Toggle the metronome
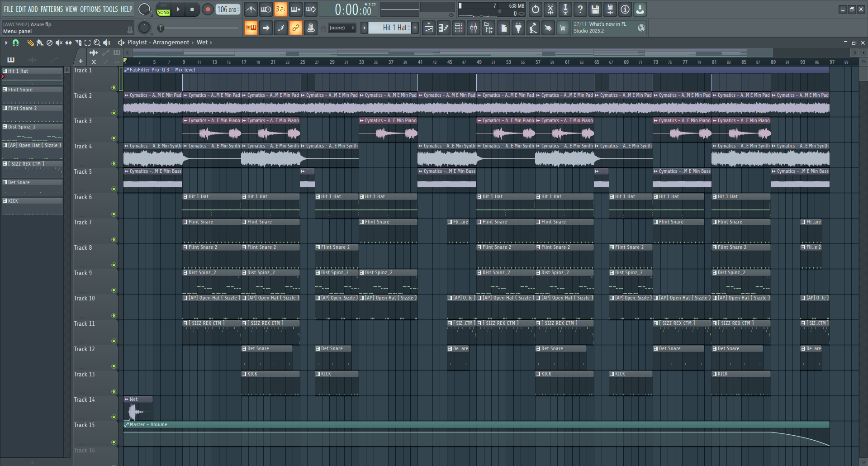Viewport: 868px width, 466px height. (x=251, y=9)
